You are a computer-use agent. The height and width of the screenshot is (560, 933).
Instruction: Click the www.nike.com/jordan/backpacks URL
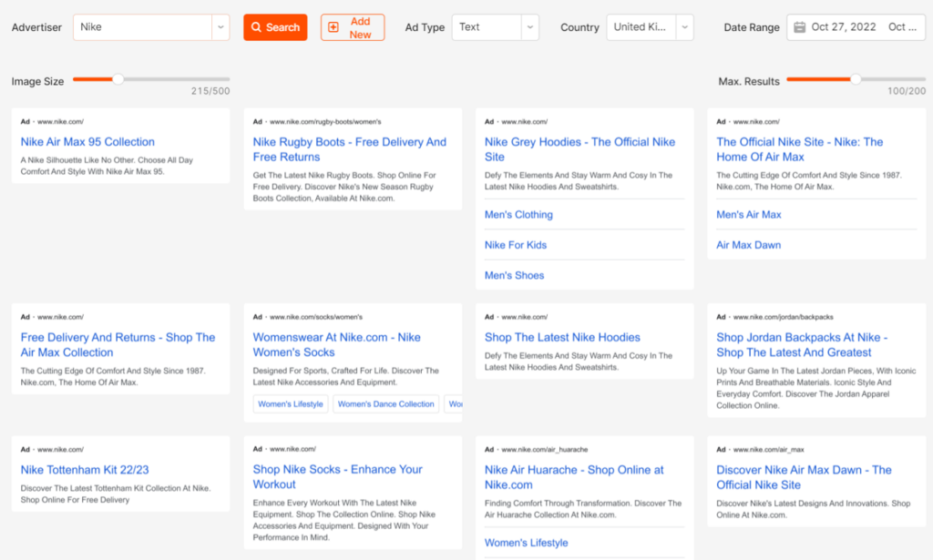783,317
